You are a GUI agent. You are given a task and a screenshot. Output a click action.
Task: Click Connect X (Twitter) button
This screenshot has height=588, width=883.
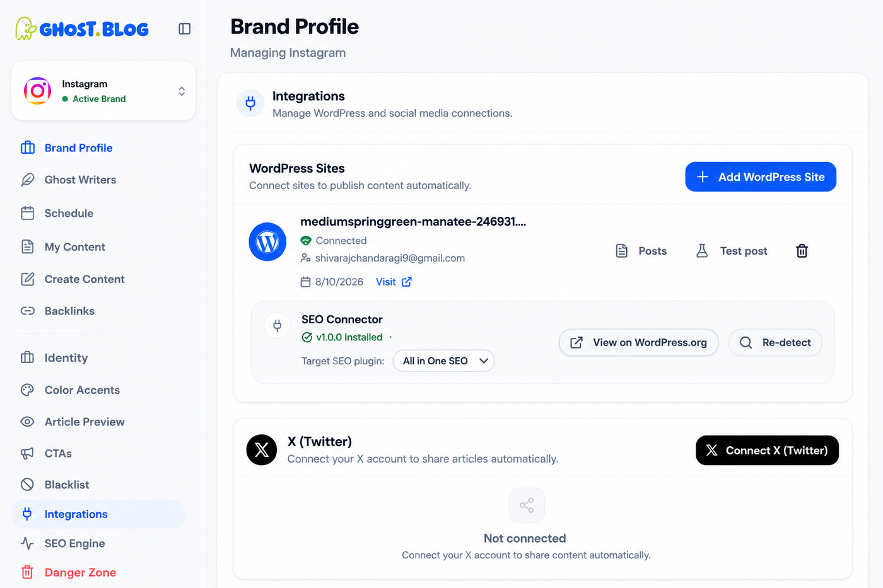(767, 450)
